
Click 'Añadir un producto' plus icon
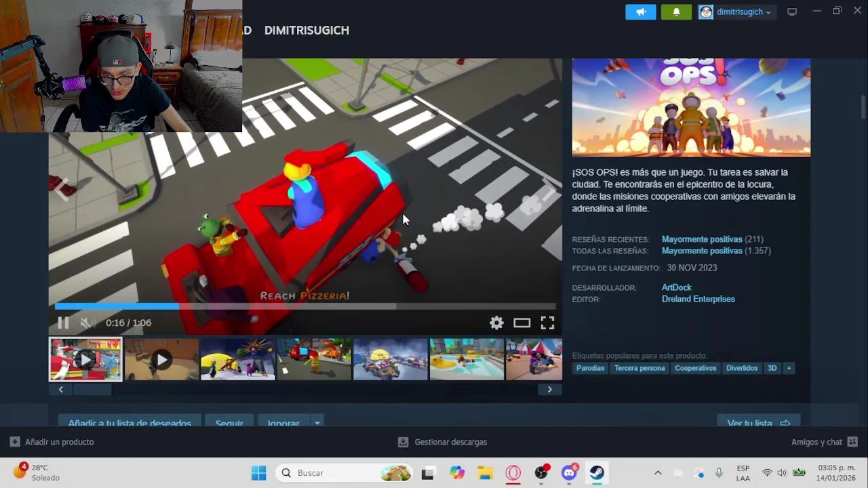pyautogui.click(x=15, y=442)
